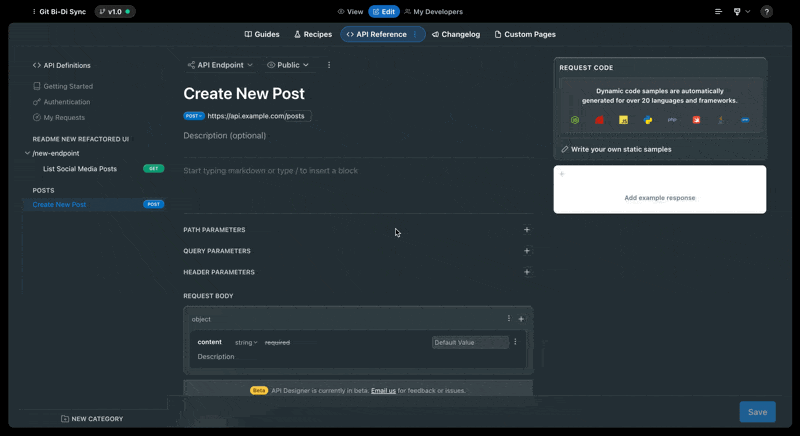Select the API Reference tab

(x=377, y=34)
